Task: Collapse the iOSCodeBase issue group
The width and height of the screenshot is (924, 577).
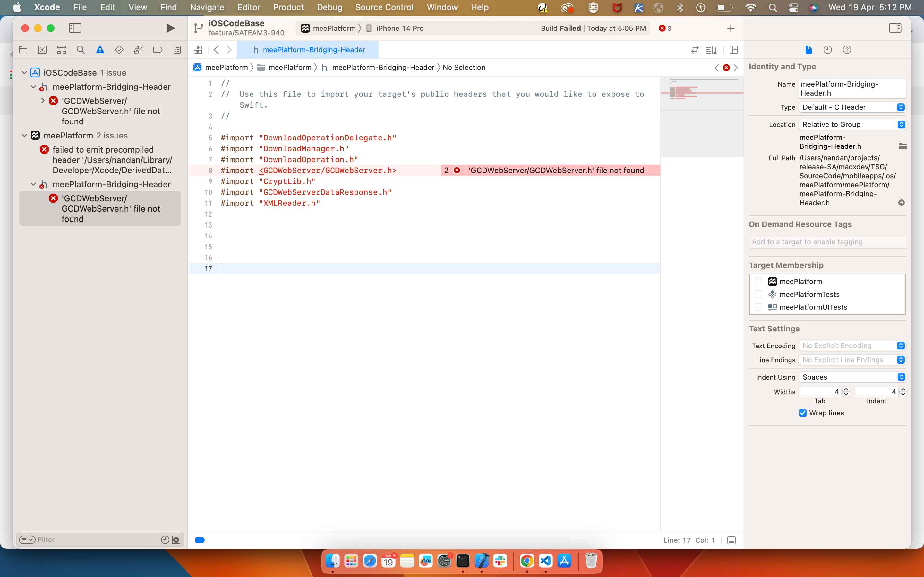Action: tap(24, 72)
